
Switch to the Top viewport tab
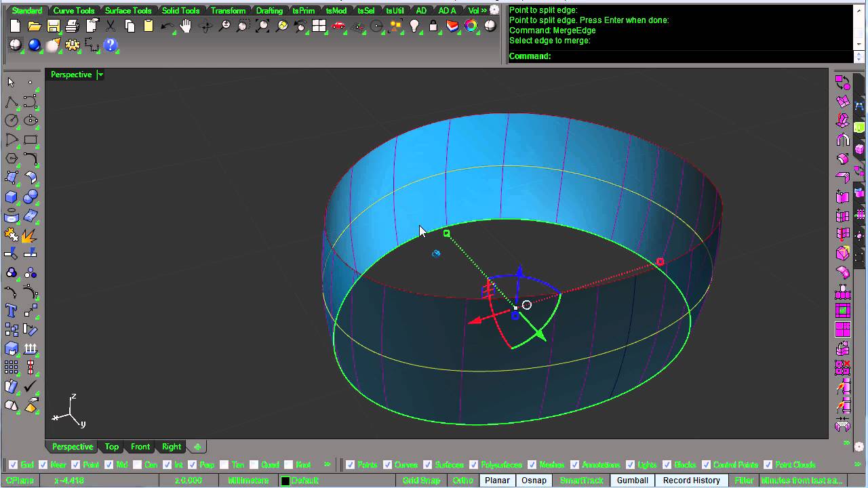pyautogui.click(x=112, y=447)
